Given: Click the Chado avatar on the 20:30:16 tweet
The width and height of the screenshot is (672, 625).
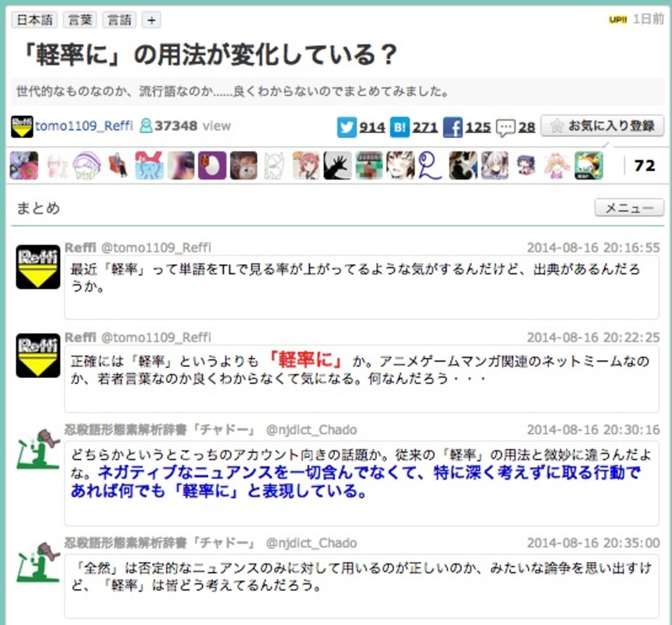Looking at the screenshot, I should point(38,449).
